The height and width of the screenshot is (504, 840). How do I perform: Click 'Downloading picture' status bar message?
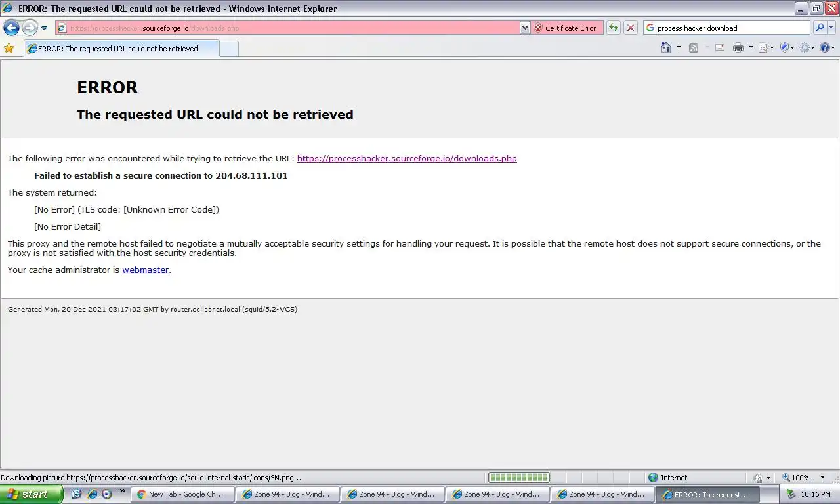coord(151,478)
